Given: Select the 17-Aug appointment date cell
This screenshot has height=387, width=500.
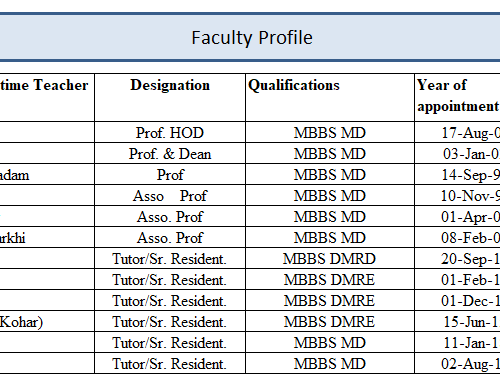Looking at the screenshot, I should click(x=457, y=132).
